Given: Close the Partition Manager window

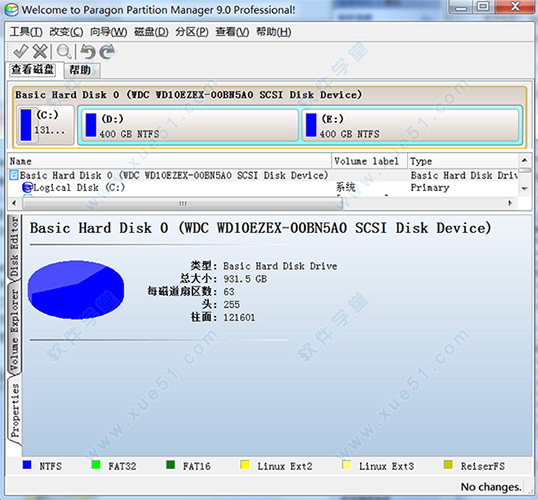Looking at the screenshot, I should pyautogui.click(x=515, y=7).
